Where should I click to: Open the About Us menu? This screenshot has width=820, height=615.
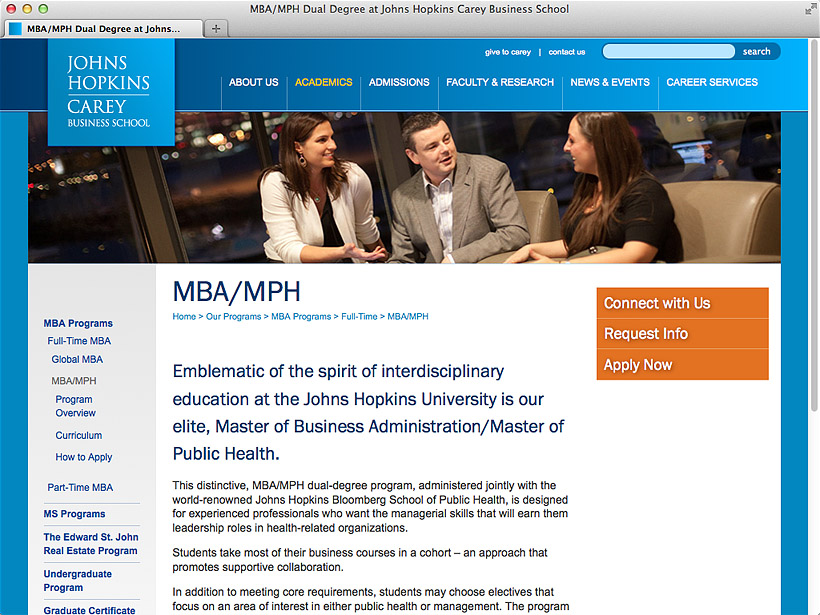click(254, 82)
